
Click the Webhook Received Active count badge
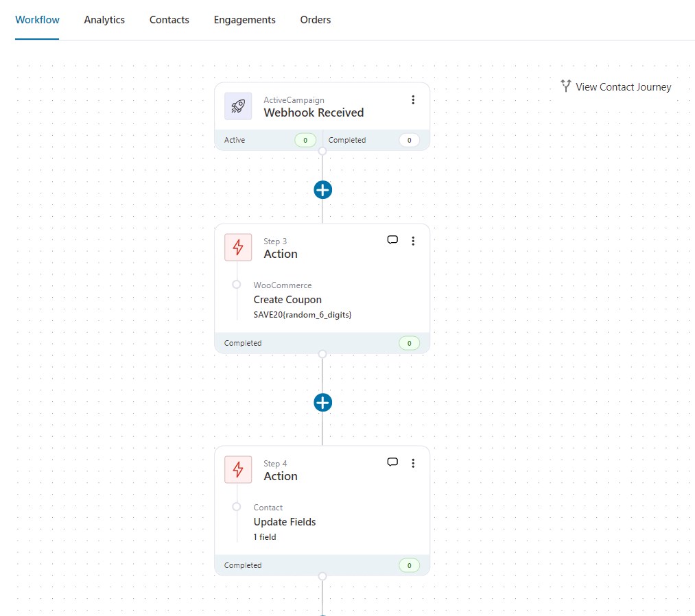pos(305,140)
